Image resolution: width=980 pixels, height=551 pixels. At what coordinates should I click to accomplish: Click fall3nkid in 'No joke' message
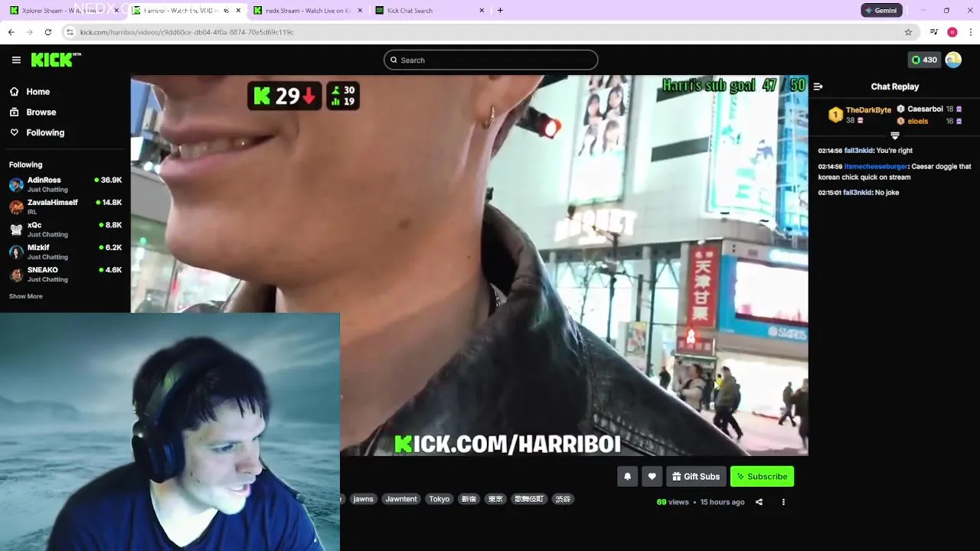coord(857,192)
